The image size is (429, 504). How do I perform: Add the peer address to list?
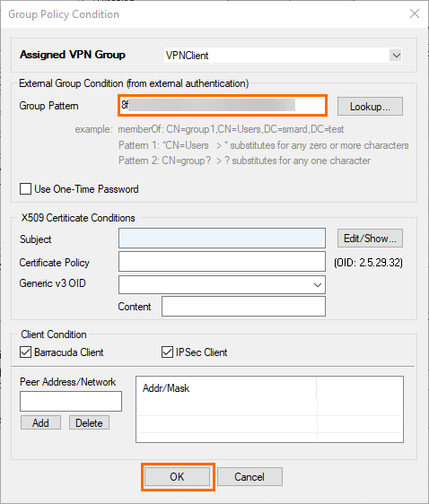[x=40, y=422]
